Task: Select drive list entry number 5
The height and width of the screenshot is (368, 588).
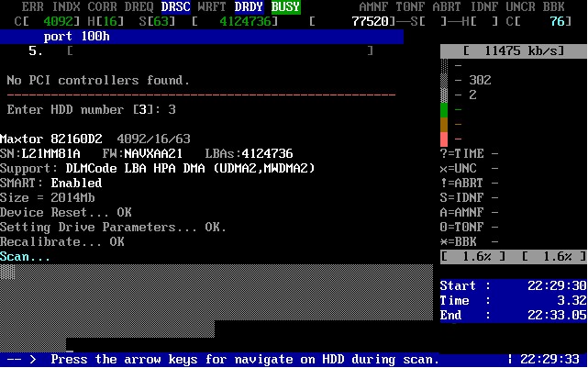Action: [x=33, y=51]
